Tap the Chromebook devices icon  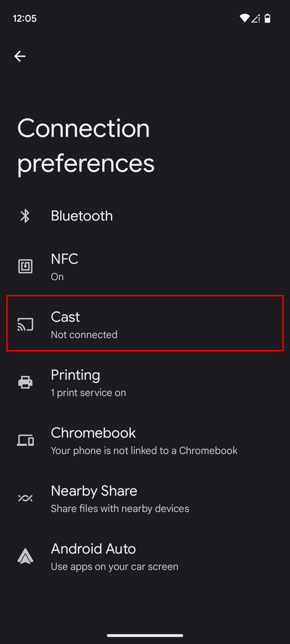pos(25,440)
